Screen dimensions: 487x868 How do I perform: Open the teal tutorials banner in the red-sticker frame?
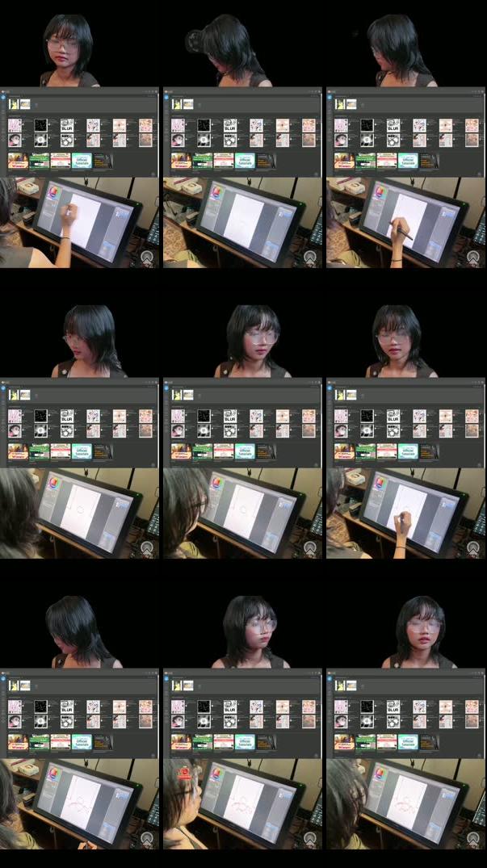245,742
